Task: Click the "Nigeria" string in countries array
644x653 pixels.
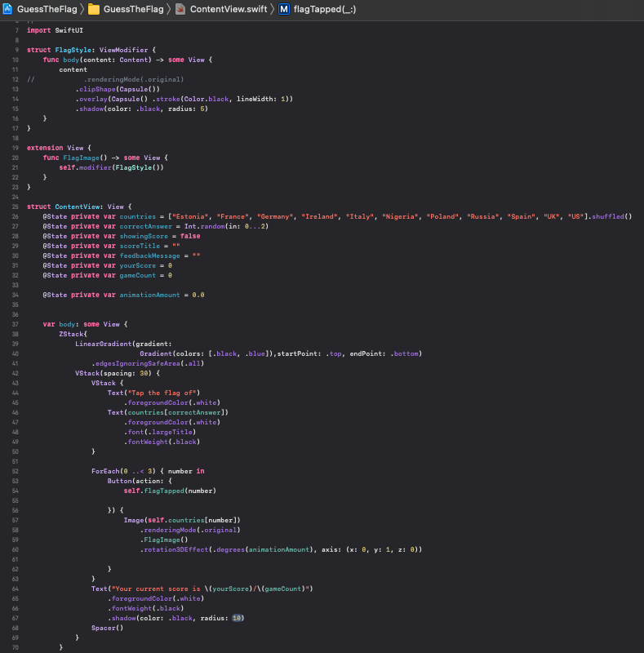Action: pyautogui.click(x=400, y=216)
